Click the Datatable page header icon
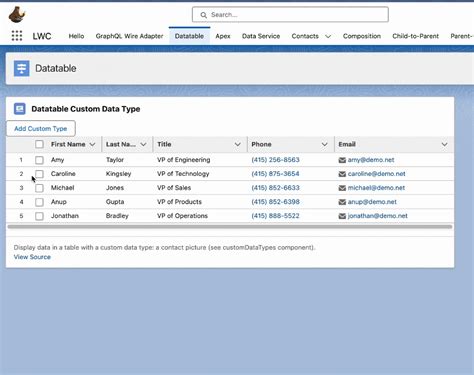Screen dimensions: 474x375 [x=22, y=68]
